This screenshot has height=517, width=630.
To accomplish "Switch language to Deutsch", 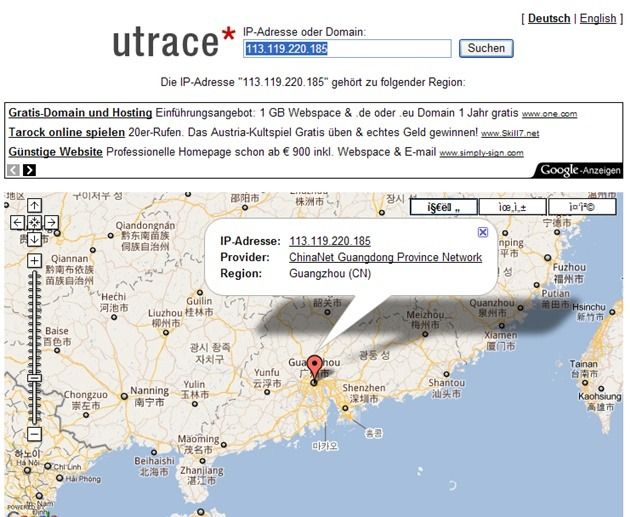I will point(549,18).
